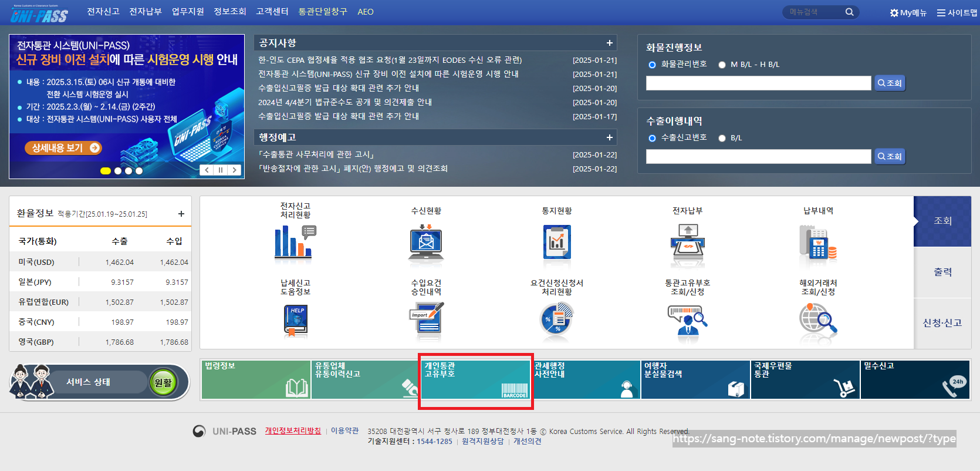Open the 개인정보처리방침 footer link
The width and height of the screenshot is (980, 471).
(x=293, y=430)
